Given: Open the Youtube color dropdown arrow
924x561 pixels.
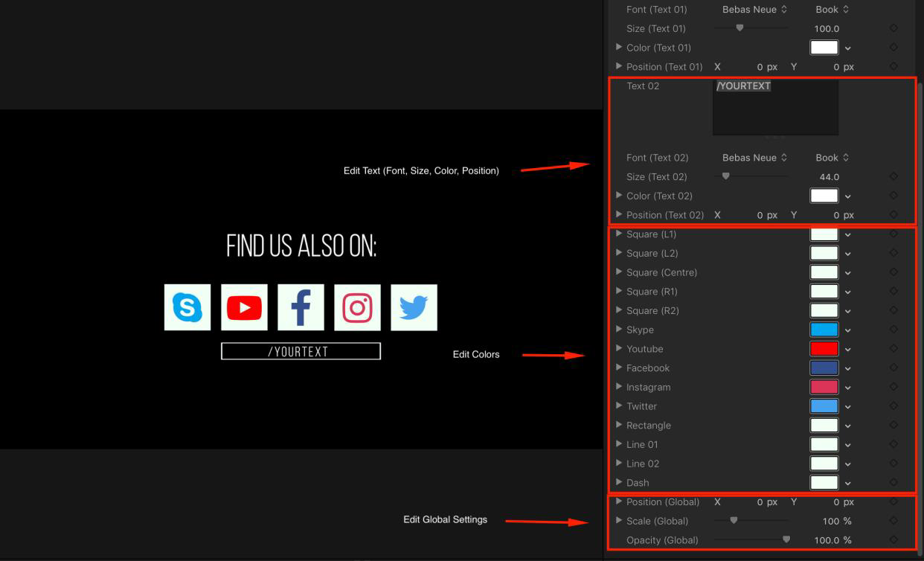Looking at the screenshot, I should click(848, 350).
